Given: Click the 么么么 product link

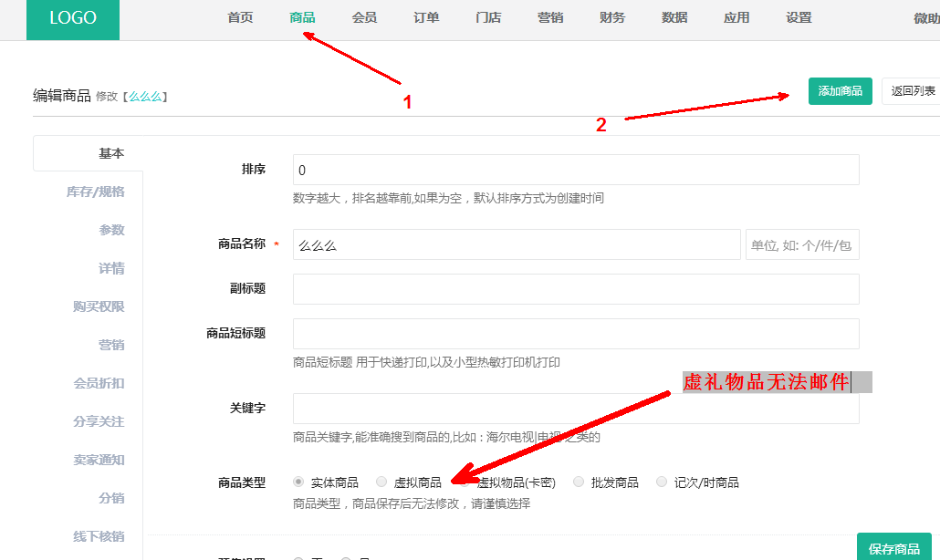Looking at the screenshot, I should [147, 97].
